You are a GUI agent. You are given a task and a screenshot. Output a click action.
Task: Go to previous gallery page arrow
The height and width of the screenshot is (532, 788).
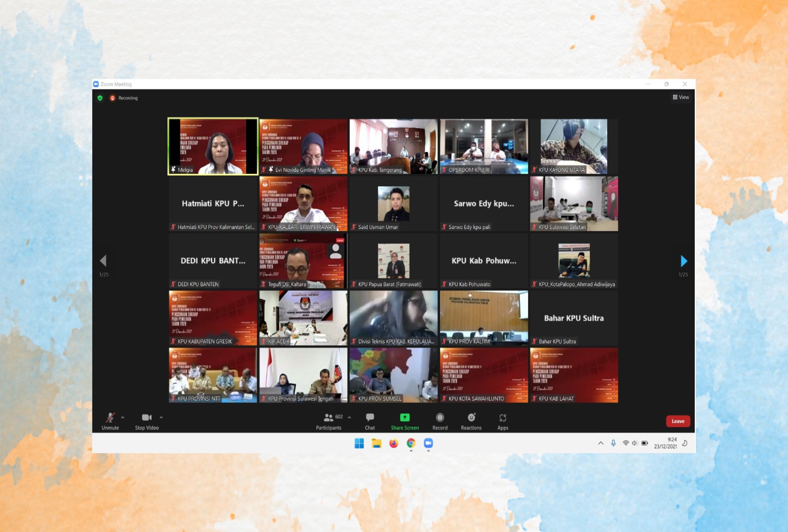coord(103,261)
